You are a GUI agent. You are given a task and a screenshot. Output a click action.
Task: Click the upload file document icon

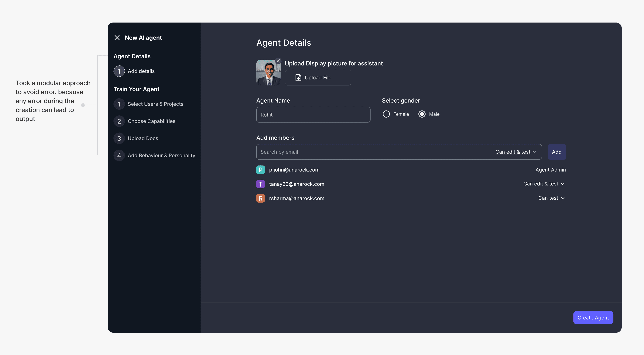pyautogui.click(x=298, y=78)
